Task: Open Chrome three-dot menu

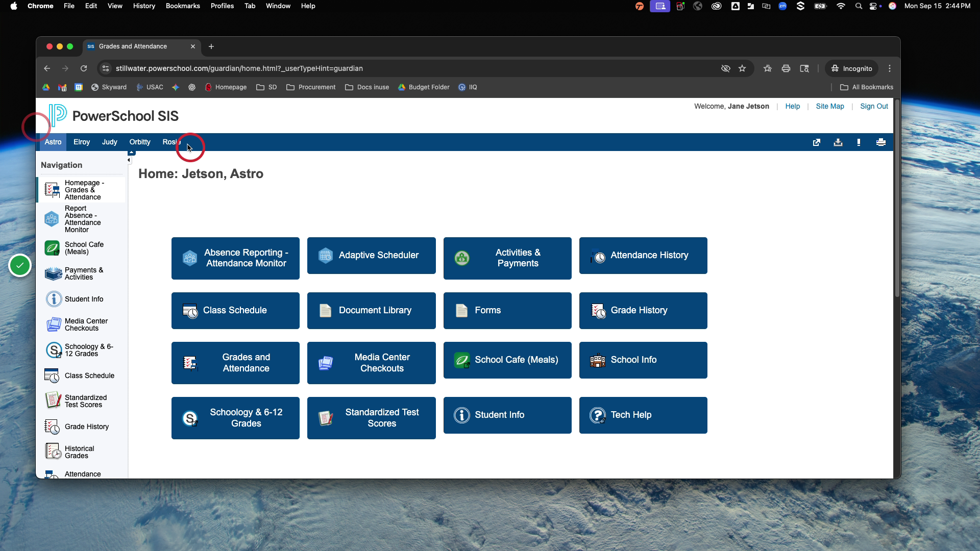Action: [x=890, y=68]
